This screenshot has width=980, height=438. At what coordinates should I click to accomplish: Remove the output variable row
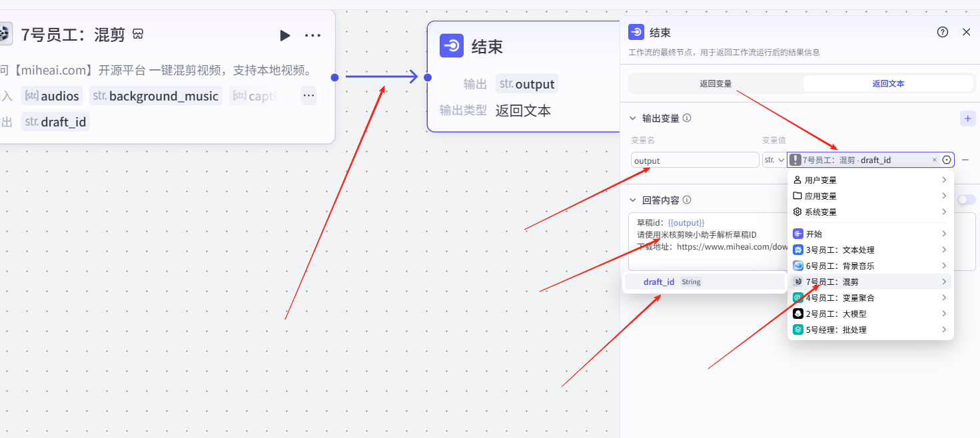click(x=965, y=160)
